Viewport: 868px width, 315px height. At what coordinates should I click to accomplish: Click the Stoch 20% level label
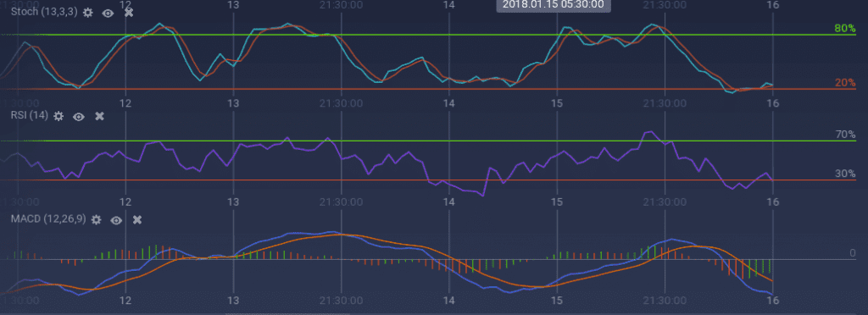(x=845, y=83)
